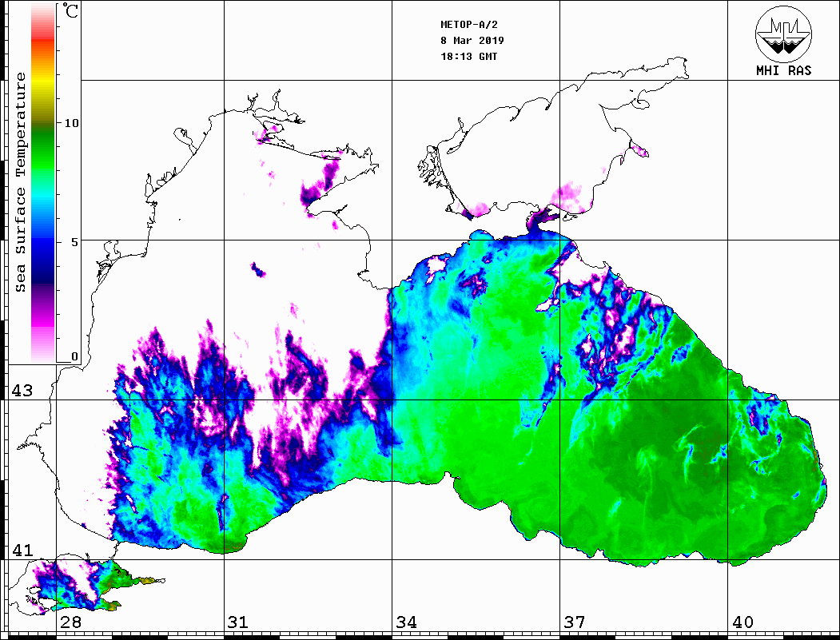Click the 5 mark on temperature scale
Screen dimensions: 840x640
point(74,242)
